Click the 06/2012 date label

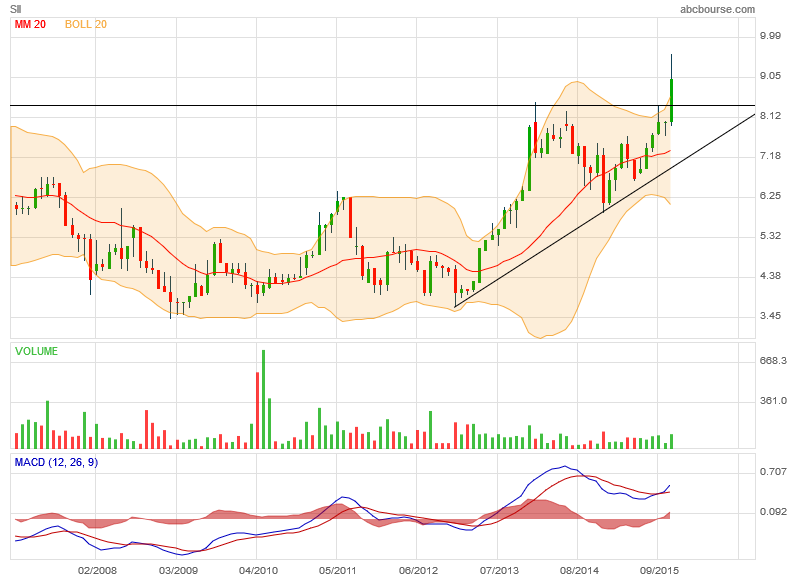pyautogui.click(x=418, y=570)
